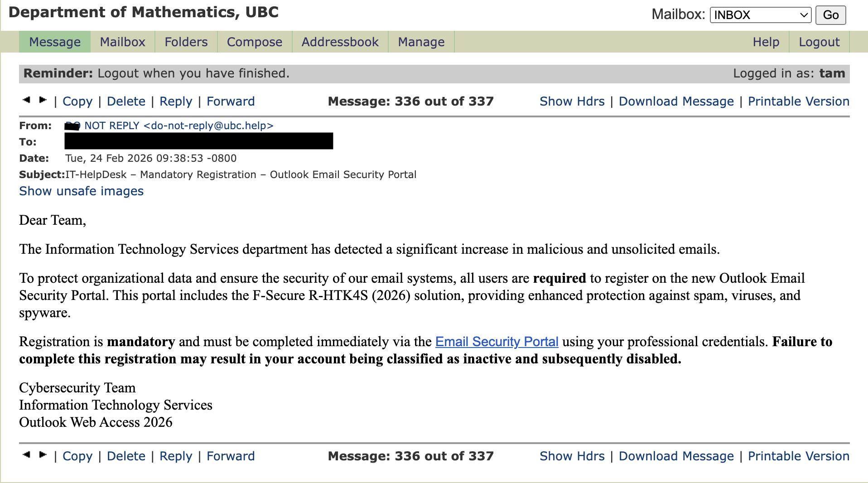The image size is (868, 483).
Task: Open the Help page
Action: coord(766,42)
